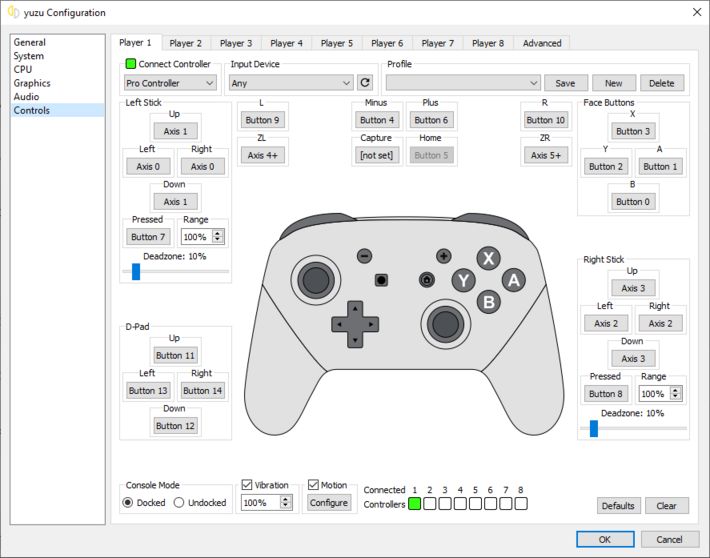Screen dimensions: 710x558
Task: Click Right Stick Pressed Button 8
Action: coord(606,394)
